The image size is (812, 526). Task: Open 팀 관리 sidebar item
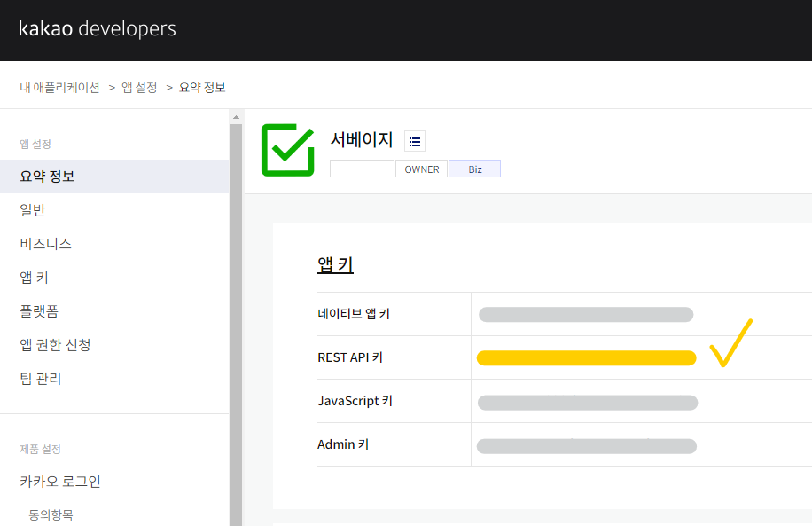41,378
